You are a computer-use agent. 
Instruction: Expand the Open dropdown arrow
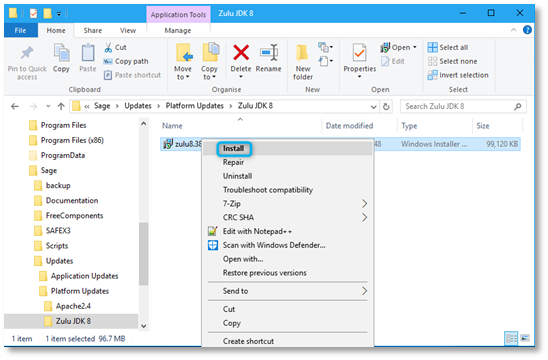(415, 47)
